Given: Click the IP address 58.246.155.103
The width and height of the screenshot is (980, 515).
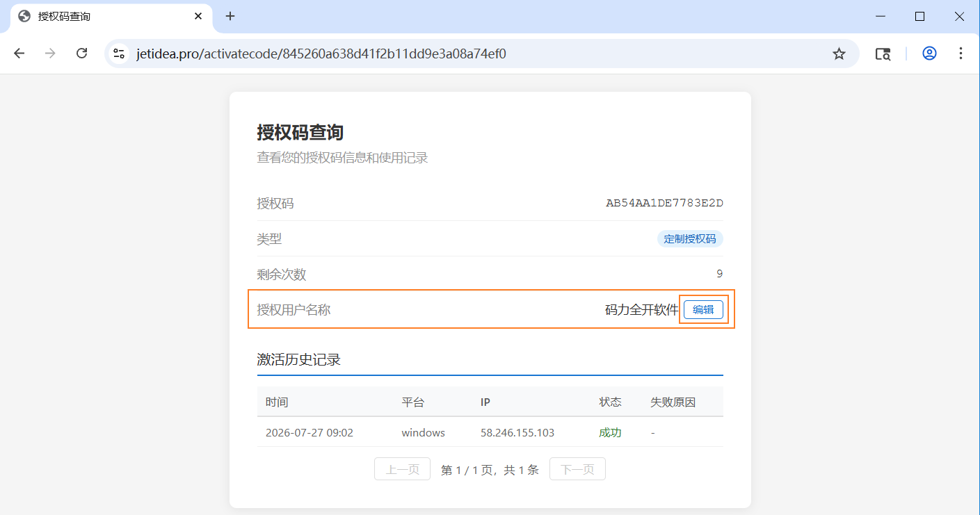Looking at the screenshot, I should [x=517, y=432].
